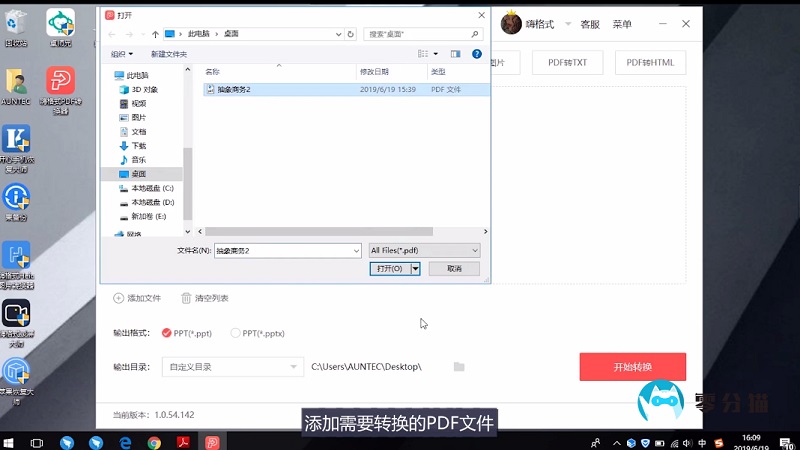
Task: Switch to the PDF转HTML tab
Action: click(x=650, y=63)
